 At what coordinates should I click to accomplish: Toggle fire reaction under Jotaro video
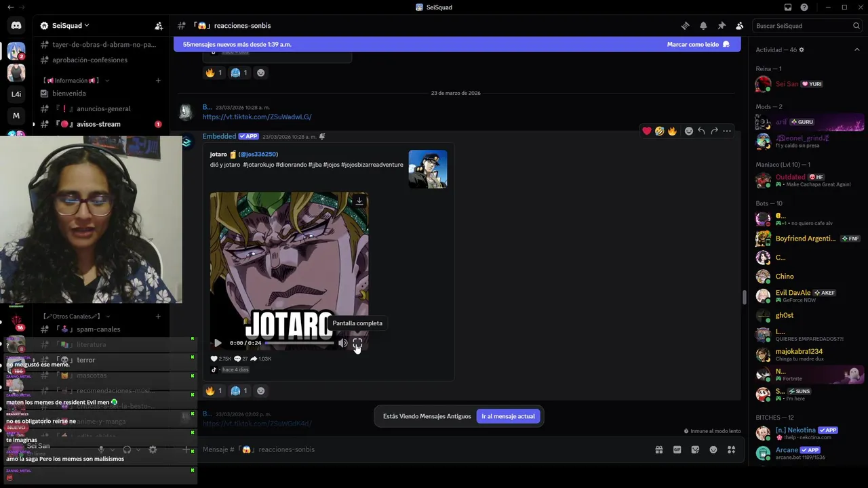click(214, 391)
